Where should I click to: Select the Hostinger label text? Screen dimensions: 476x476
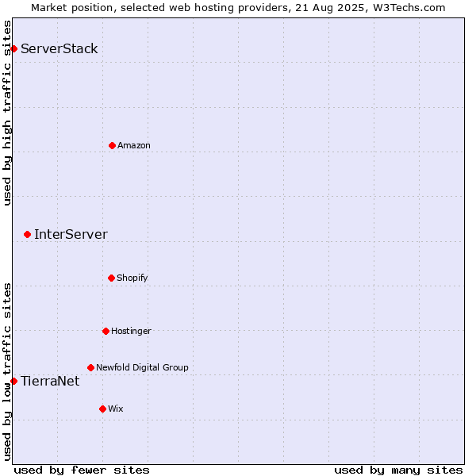[x=131, y=331]
